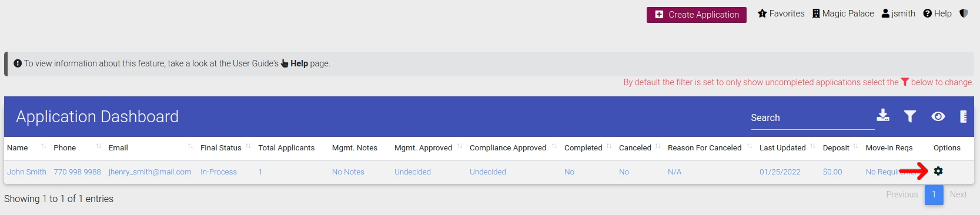Image resolution: width=980 pixels, height=215 pixels.
Task: Click the Help question mark item
Action: tap(937, 14)
